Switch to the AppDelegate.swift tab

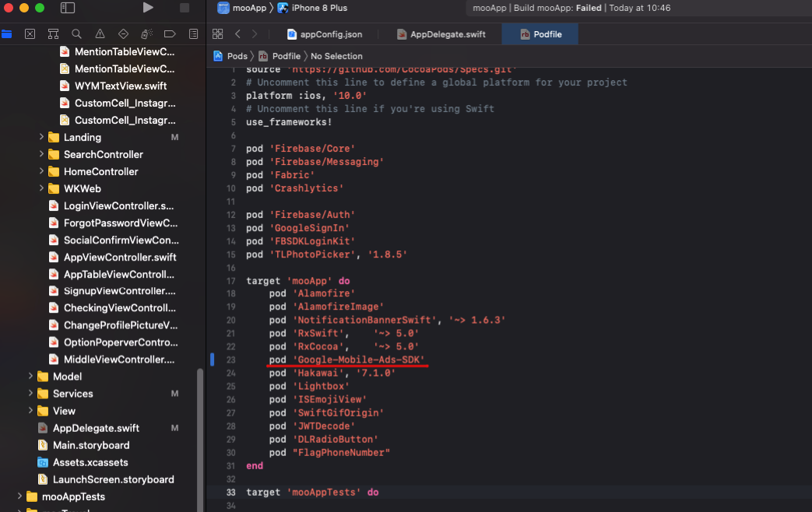pos(441,34)
